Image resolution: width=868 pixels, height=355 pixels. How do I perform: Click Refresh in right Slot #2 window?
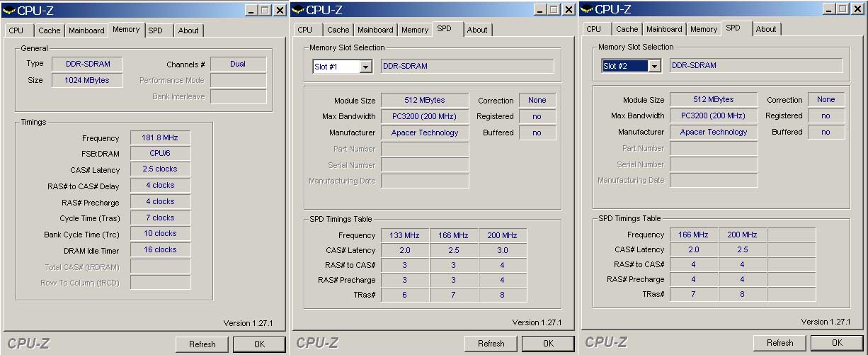[x=780, y=343]
